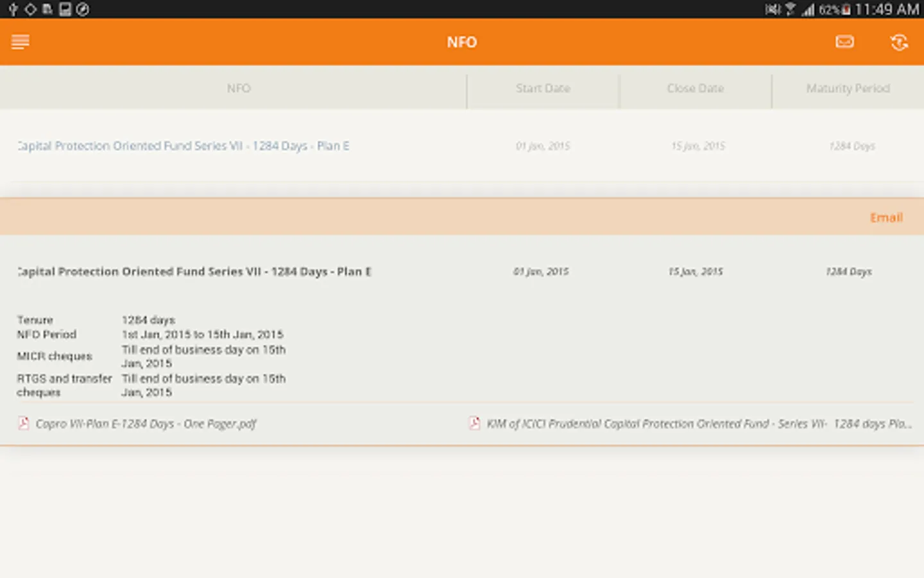Tap the refresh sync icon in header
This screenshot has width=924, height=578.
(x=899, y=42)
